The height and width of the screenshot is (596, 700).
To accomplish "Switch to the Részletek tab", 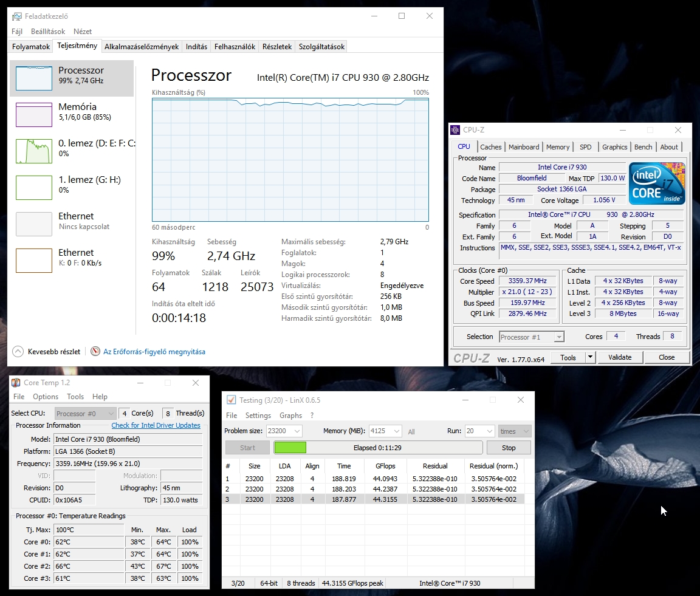I will (277, 46).
